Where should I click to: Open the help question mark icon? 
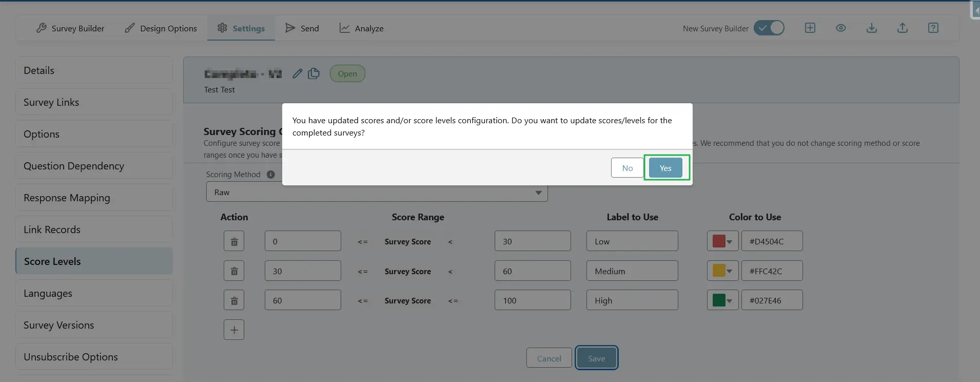pyautogui.click(x=933, y=28)
